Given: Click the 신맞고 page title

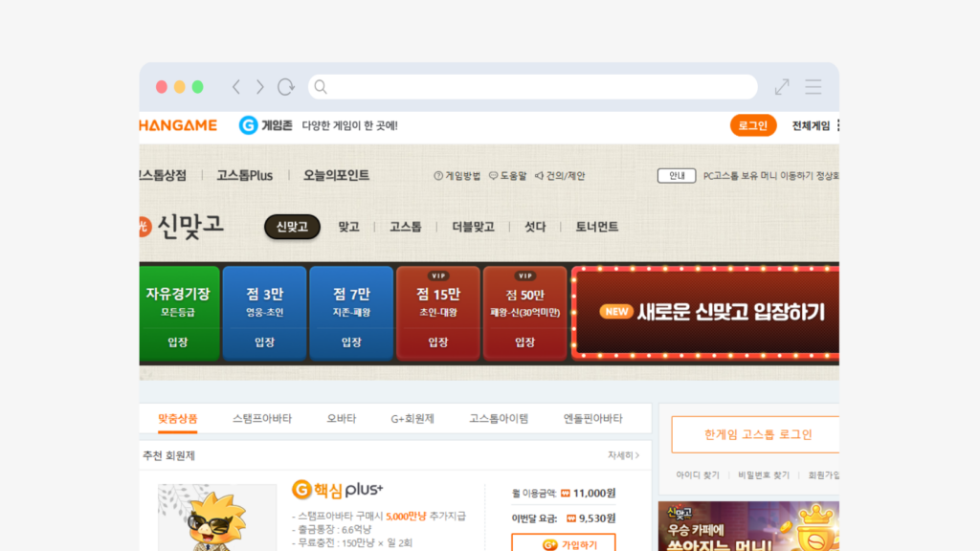Looking at the screenshot, I should 190,226.
